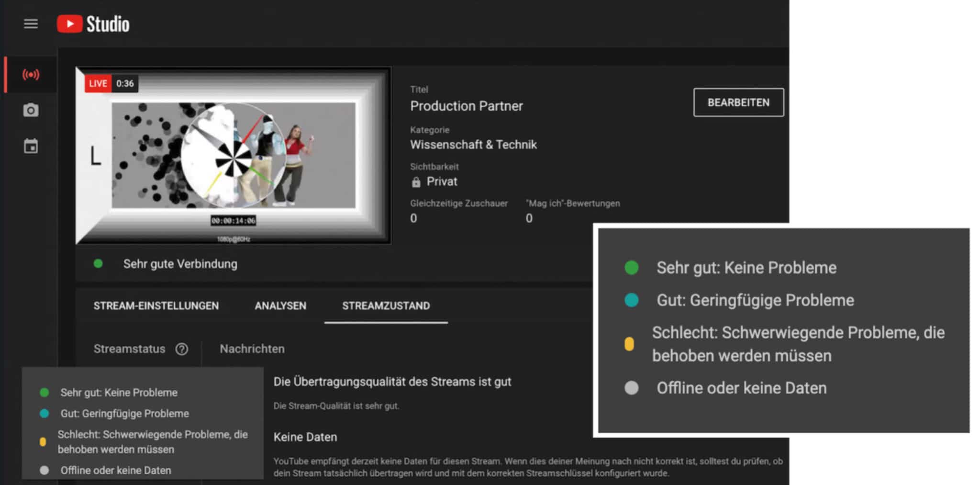Open the hamburger navigation menu
The width and height of the screenshot is (980, 485).
click(31, 23)
